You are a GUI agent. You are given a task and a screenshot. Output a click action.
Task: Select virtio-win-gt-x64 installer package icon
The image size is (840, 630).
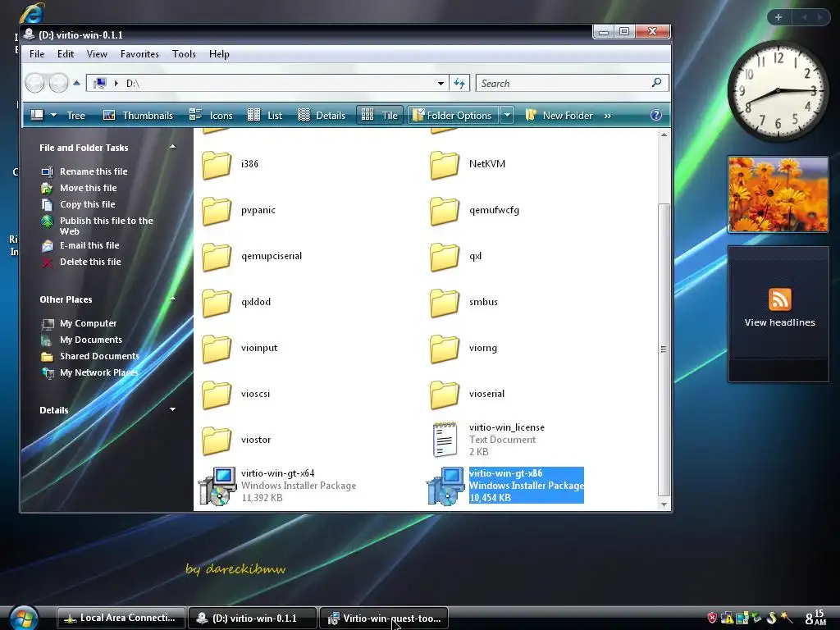click(x=217, y=486)
